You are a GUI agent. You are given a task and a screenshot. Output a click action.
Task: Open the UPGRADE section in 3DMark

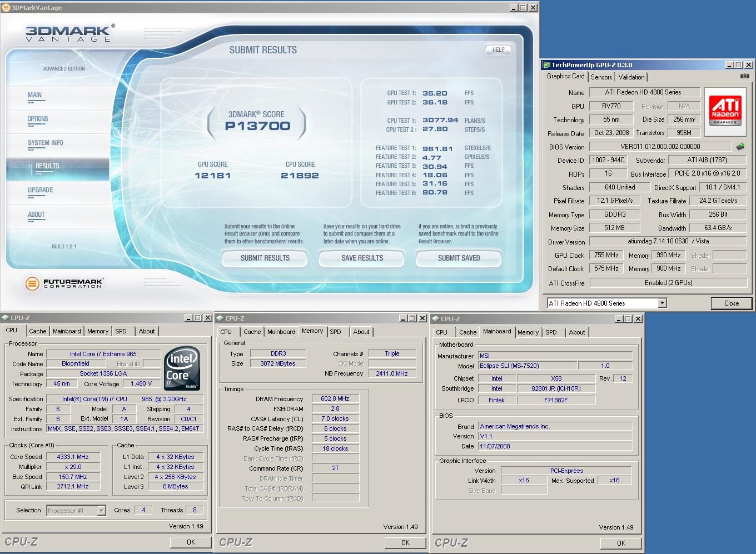pyautogui.click(x=41, y=190)
